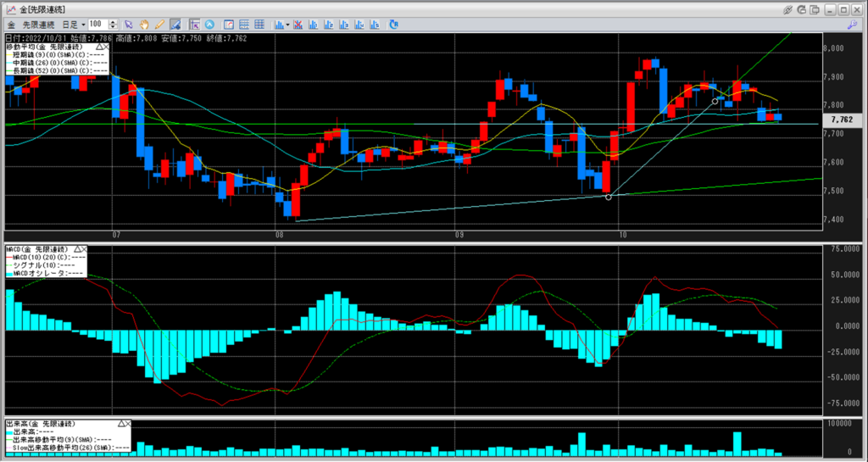This screenshot has height=462, width=868.
Task: Expand arrow beside the indicator chart icon
Action: tap(288, 25)
